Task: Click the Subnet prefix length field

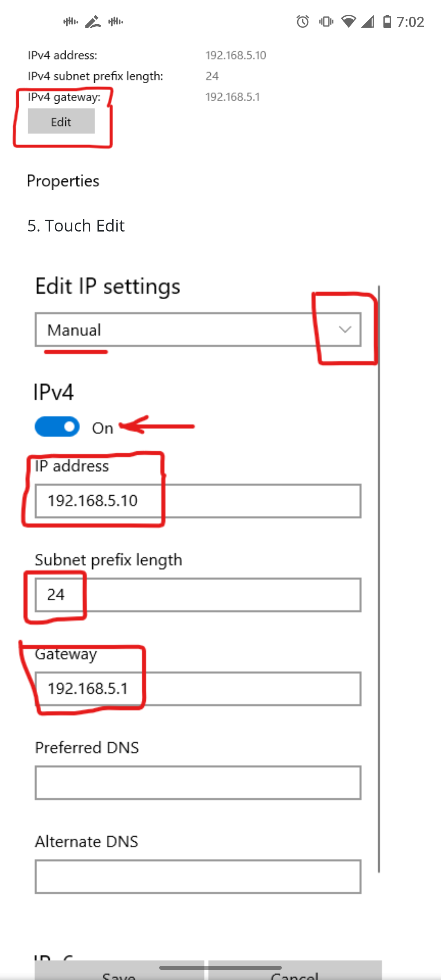Action: (x=198, y=595)
